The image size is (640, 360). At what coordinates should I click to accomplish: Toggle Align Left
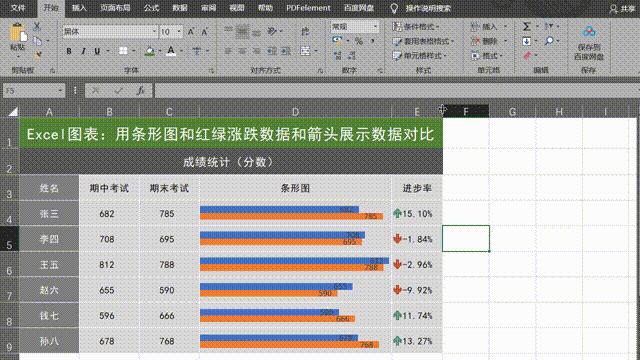pyautogui.click(x=228, y=51)
